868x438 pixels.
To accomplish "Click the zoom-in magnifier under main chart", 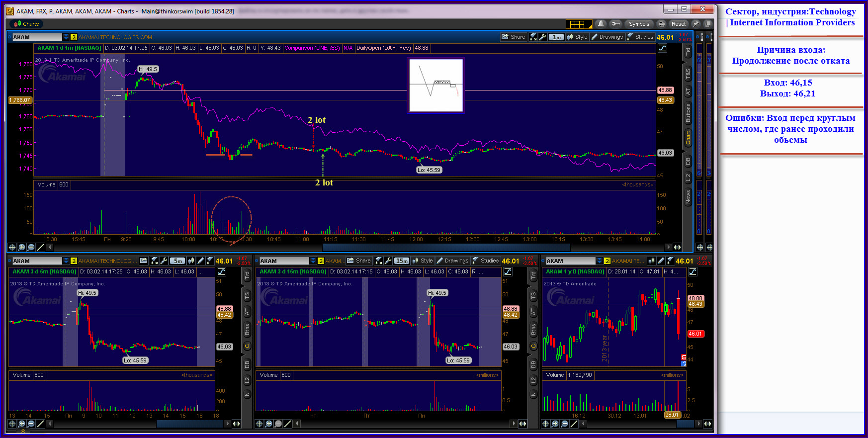I will (21, 247).
